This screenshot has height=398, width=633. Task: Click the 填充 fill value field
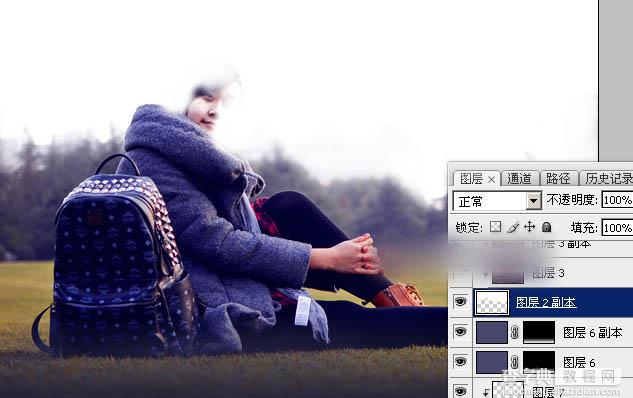617,228
